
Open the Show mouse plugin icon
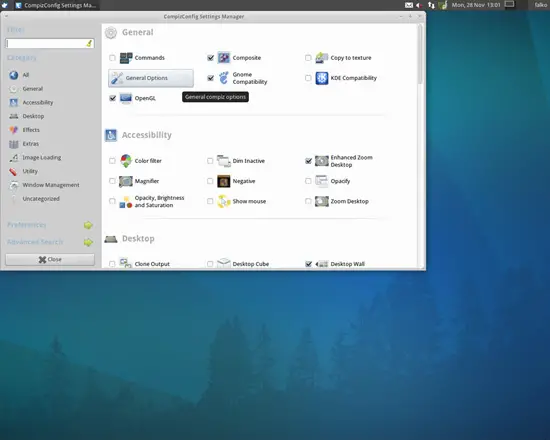coord(224,201)
